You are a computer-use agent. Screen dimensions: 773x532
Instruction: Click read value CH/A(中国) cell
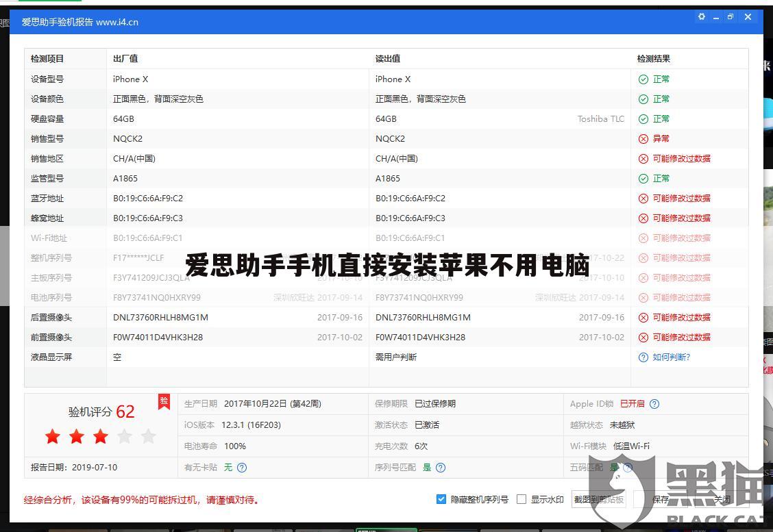pos(396,159)
